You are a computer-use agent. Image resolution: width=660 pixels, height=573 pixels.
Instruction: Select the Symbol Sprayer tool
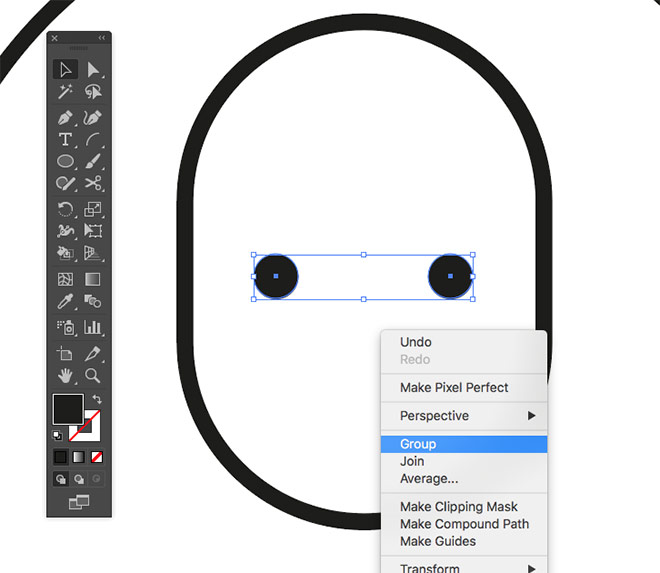coord(65,328)
